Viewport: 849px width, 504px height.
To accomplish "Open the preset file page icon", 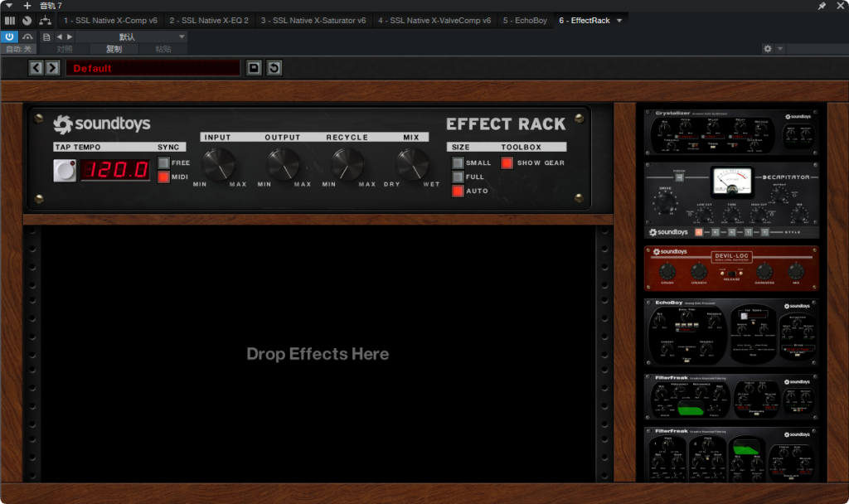I will pyautogui.click(x=46, y=36).
